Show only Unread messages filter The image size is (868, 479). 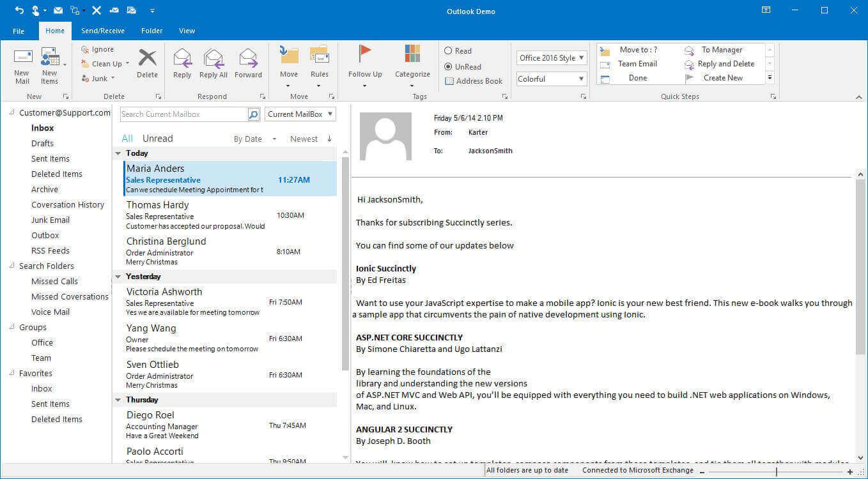click(157, 139)
